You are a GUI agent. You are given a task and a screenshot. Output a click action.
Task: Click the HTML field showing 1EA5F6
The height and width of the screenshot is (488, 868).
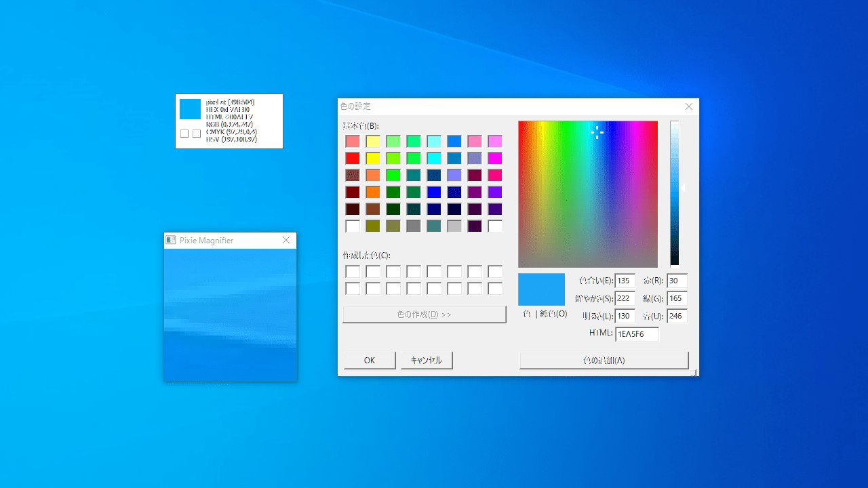(x=637, y=333)
